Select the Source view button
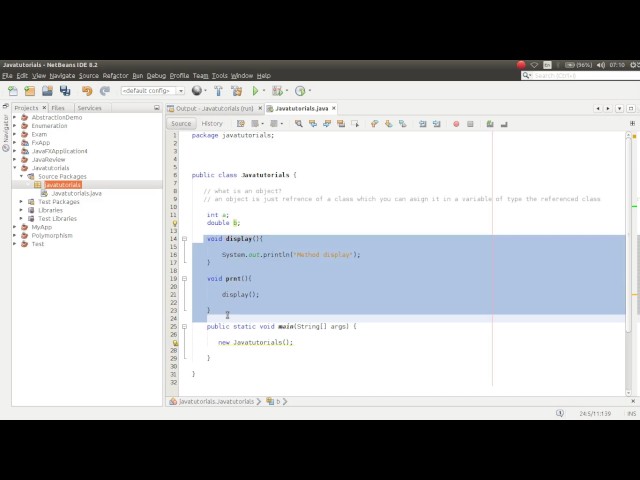Screen dimensions: 640x480 (x=181, y=123)
